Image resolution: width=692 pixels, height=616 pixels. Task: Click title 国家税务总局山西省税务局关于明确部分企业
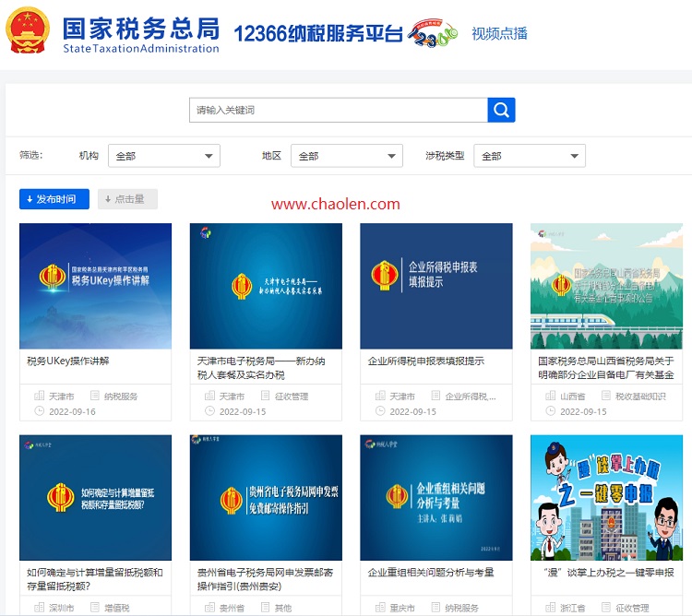[x=606, y=368]
